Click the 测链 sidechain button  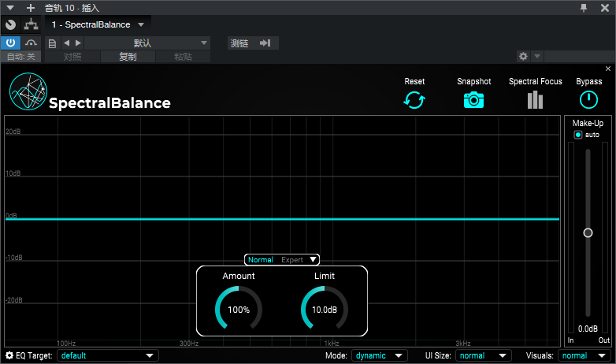(x=239, y=43)
